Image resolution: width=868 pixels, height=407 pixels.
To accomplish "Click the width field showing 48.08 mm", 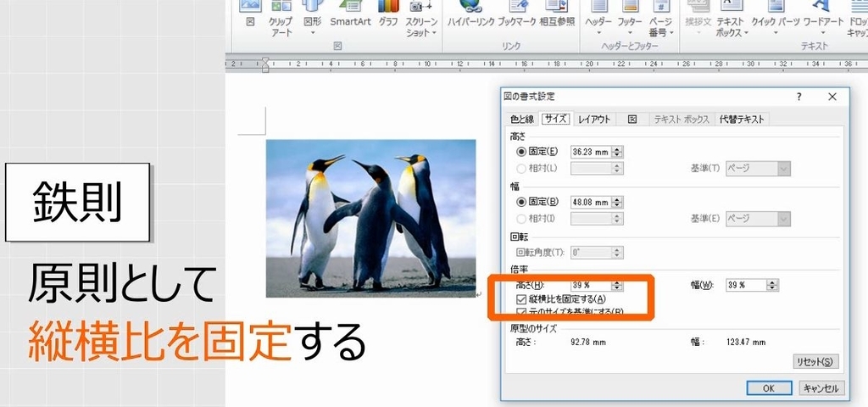I will point(591,203).
